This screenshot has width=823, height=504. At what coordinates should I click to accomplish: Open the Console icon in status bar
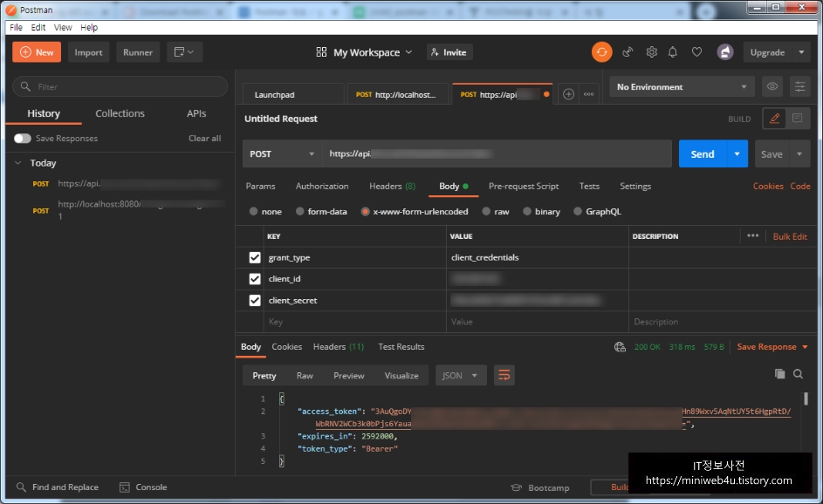pyautogui.click(x=125, y=487)
